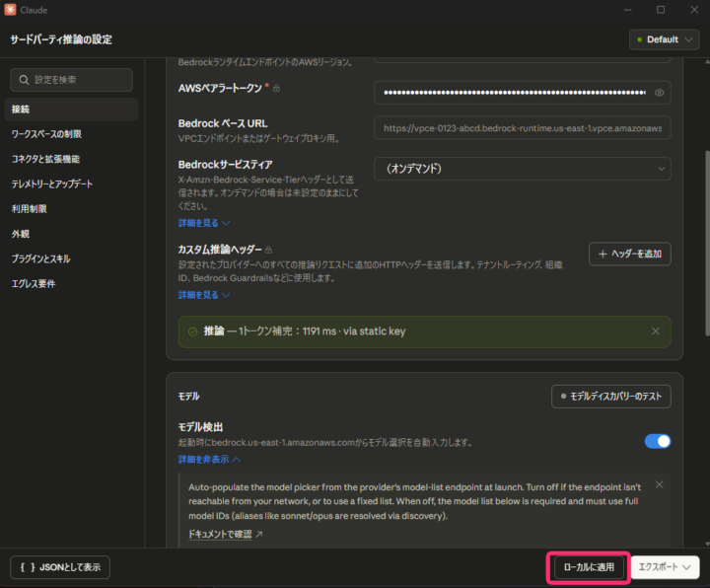Open the エクスポート dropdown button
The height and width of the screenshot is (588, 710).
pyautogui.click(x=665, y=567)
